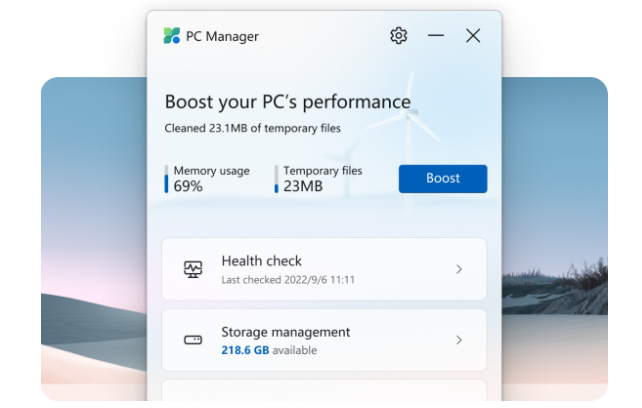The width and height of the screenshot is (642, 408).
Task: Click the Health check monitor icon
Action: (193, 269)
